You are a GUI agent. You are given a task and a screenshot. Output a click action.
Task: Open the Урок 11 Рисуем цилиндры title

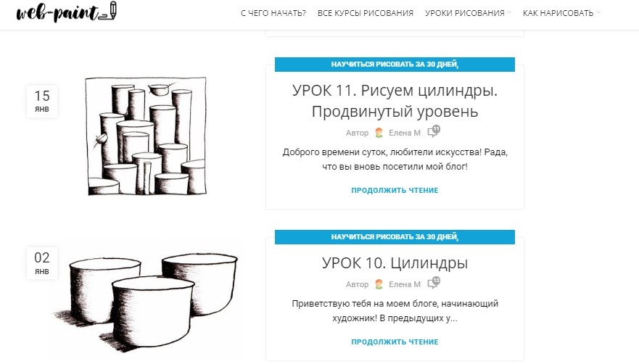pyautogui.click(x=395, y=101)
